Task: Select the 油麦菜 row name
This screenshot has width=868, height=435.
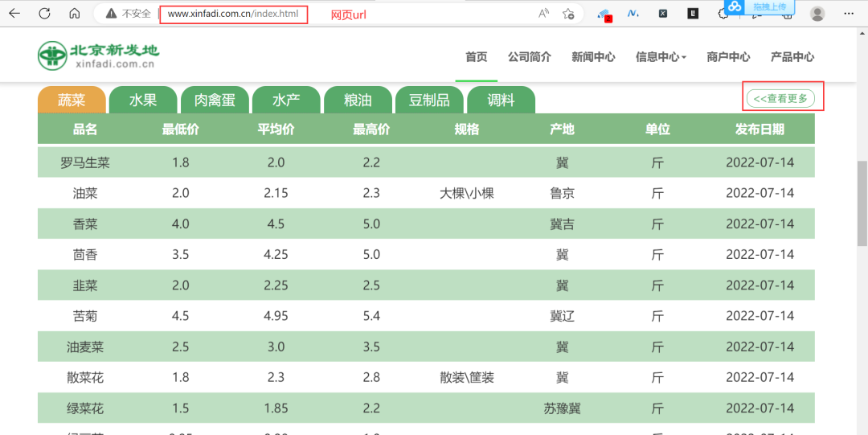Action: [85, 347]
